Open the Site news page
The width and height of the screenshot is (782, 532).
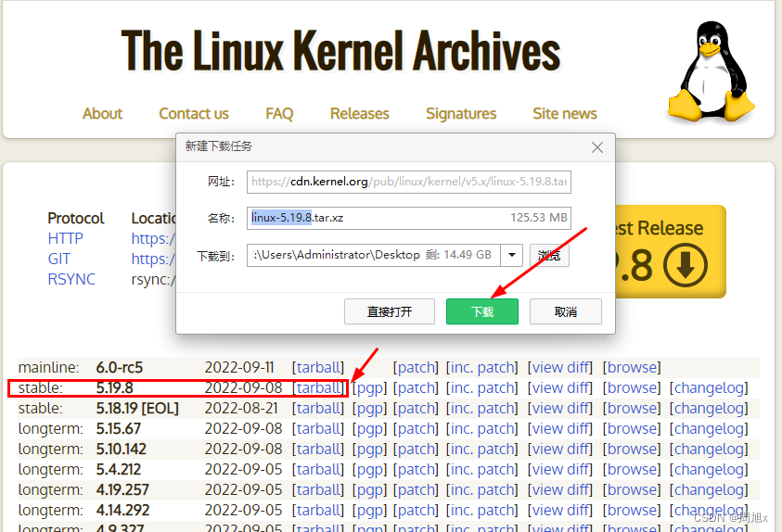(x=565, y=114)
